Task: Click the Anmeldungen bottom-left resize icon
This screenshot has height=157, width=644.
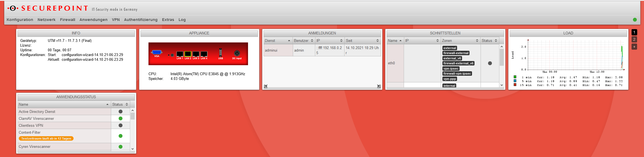Action: 266,86
